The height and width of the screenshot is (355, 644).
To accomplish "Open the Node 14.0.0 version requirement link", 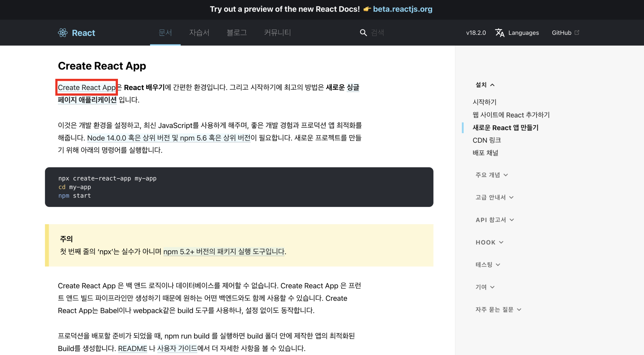I will click(169, 138).
